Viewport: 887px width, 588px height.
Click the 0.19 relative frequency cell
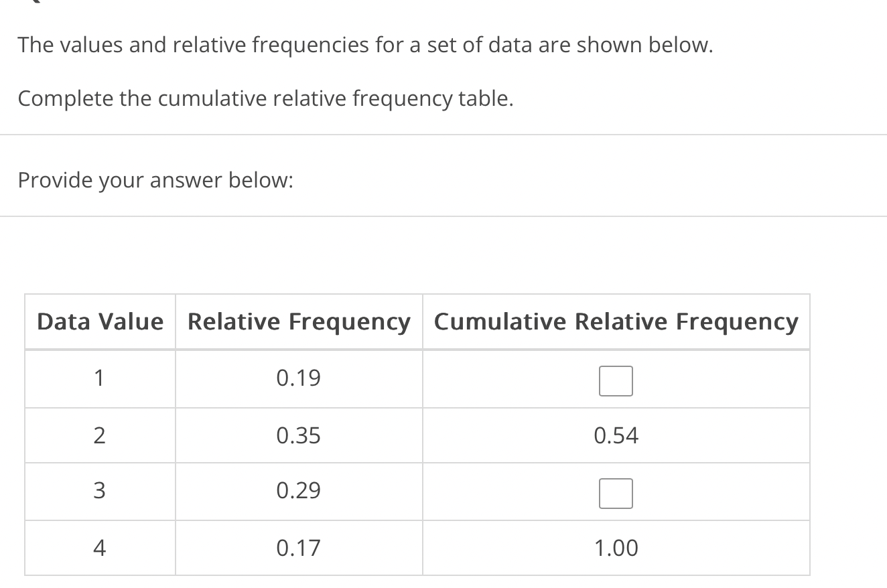tap(299, 378)
